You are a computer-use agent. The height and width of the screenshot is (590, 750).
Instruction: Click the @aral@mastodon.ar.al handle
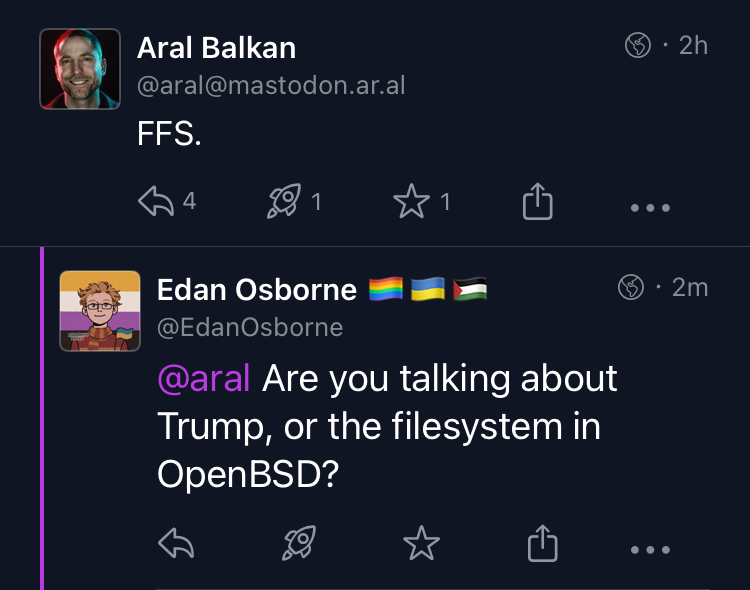click(x=271, y=86)
